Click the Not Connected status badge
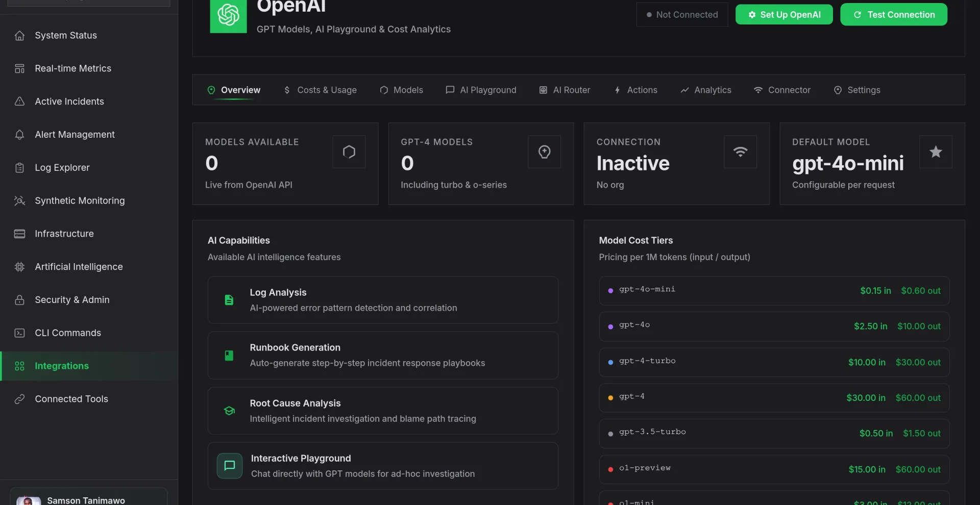The height and width of the screenshot is (505, 980). 682,15
